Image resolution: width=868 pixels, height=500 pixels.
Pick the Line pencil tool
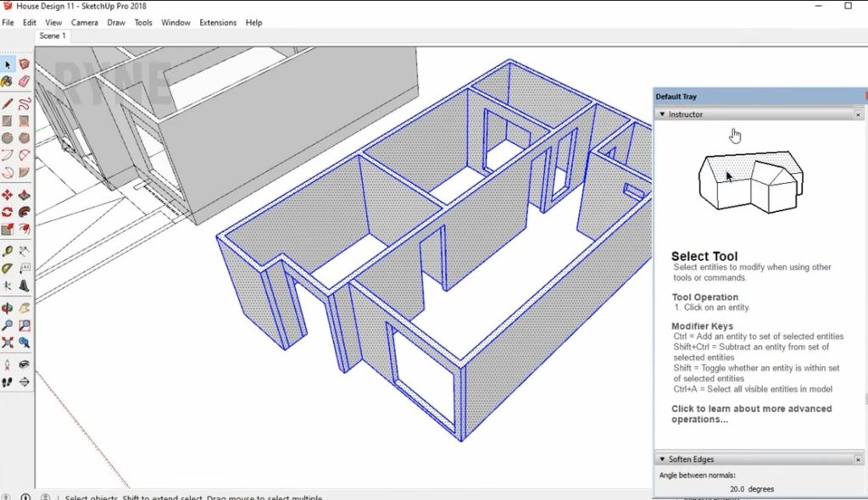click(7, 103)
